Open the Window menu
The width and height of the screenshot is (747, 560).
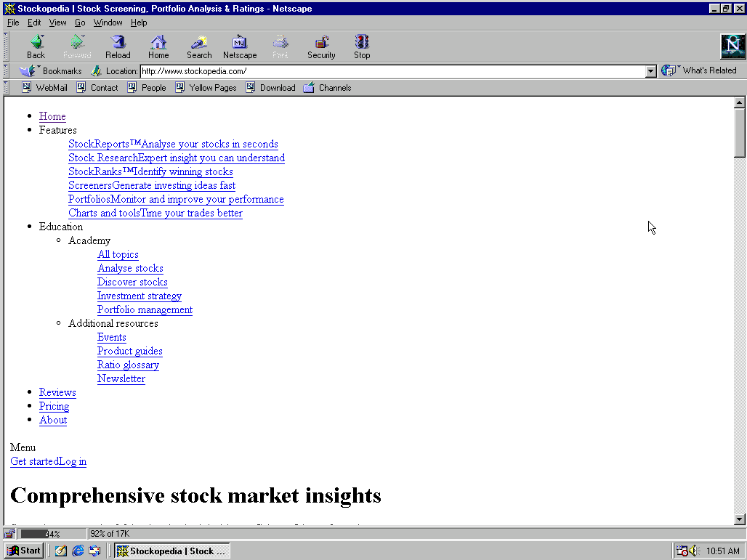108,23
